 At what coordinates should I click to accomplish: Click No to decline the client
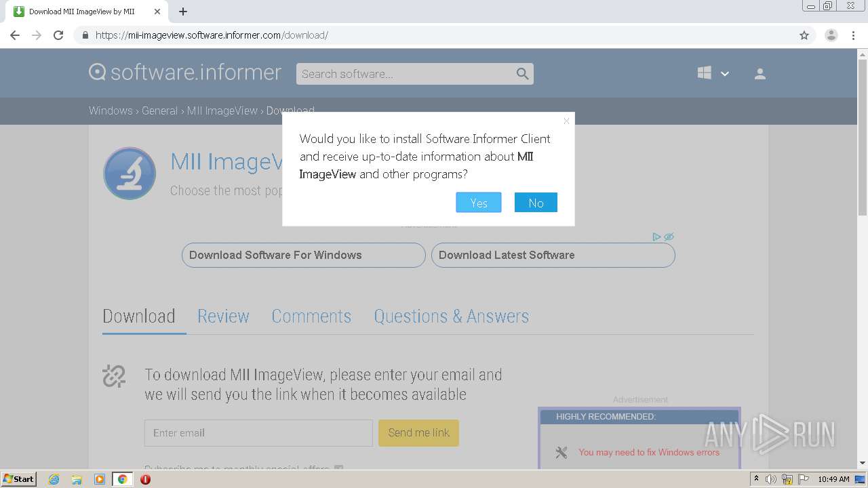point(536,203)
